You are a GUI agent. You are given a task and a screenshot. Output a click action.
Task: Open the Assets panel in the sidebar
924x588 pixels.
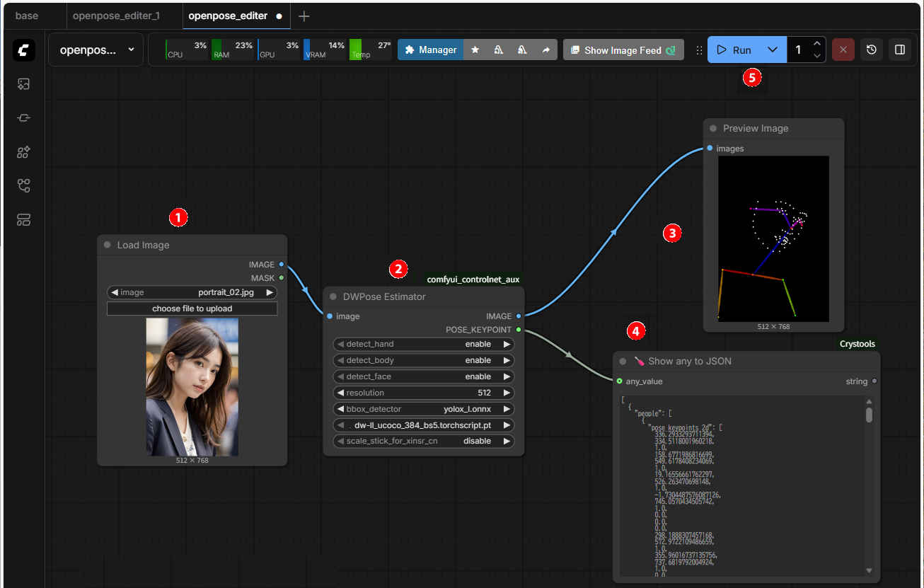coord(23,84)
